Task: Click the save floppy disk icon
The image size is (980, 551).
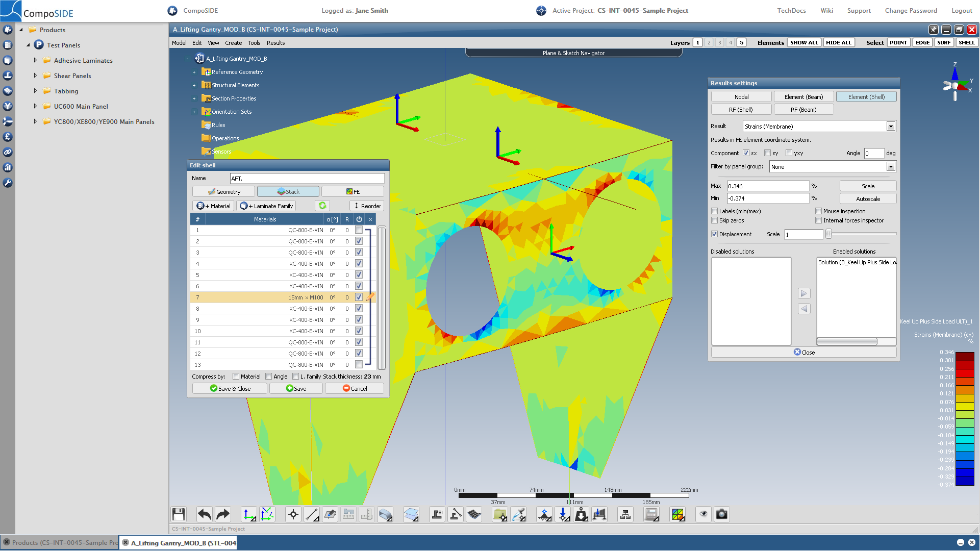Action: coord(179,514)
